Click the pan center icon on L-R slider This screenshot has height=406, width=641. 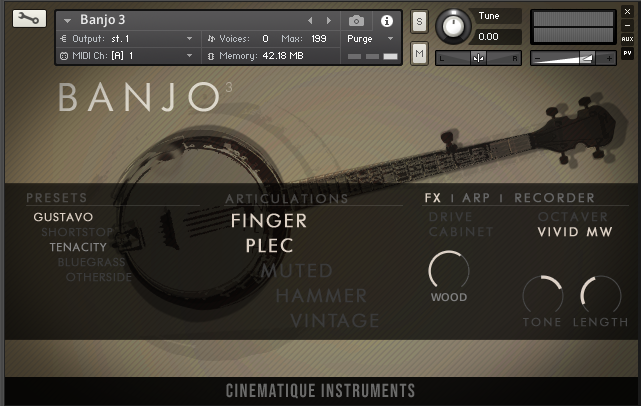coord(478,58)
